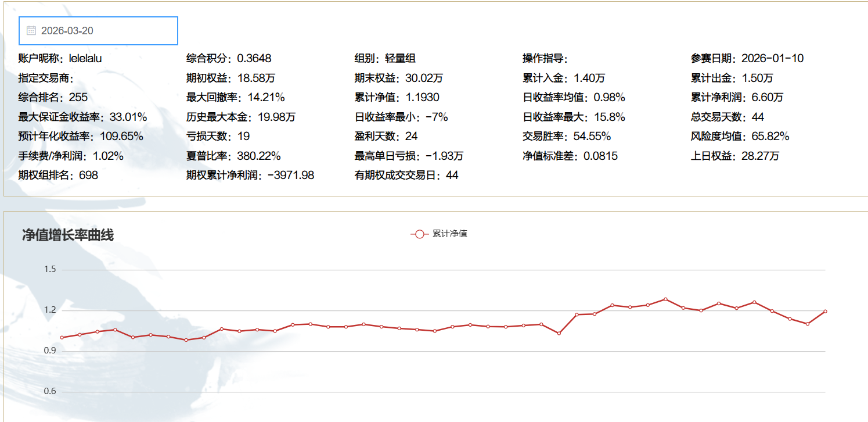Select the 综合积分 0.3648 field
The height and width of the screenshot is (422, 868).
pyautogui.click(x=229, y=59)
